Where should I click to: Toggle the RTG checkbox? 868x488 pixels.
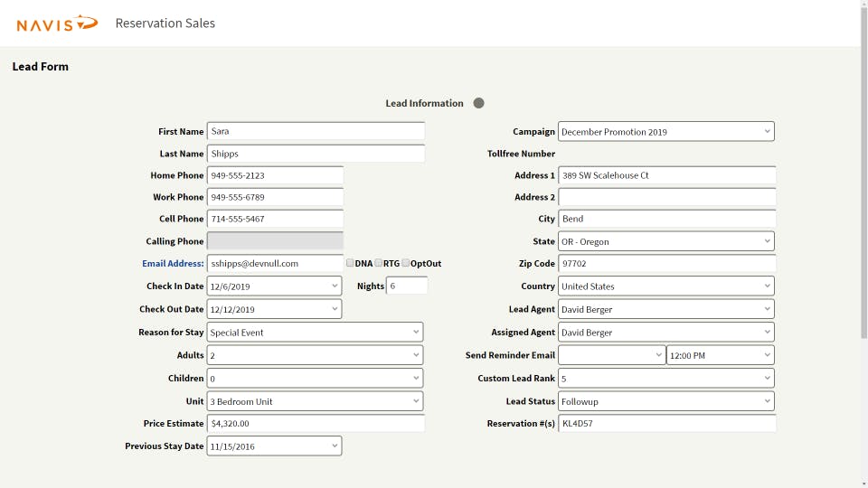tap(379, 263)
